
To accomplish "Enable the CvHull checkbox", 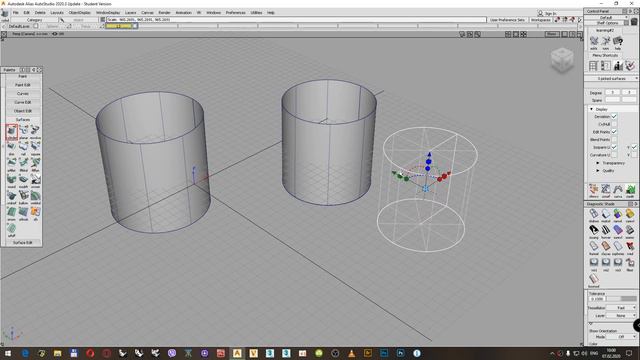I will click(x=614, y=124).
